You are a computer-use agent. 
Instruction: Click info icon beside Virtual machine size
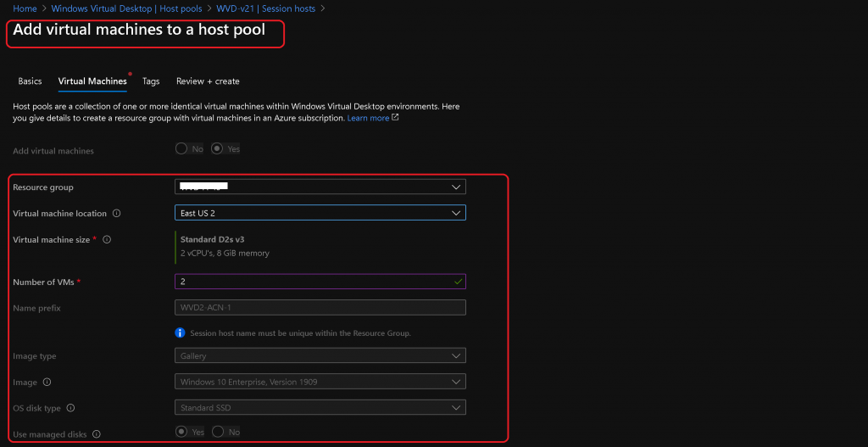(x=107, y=240)
